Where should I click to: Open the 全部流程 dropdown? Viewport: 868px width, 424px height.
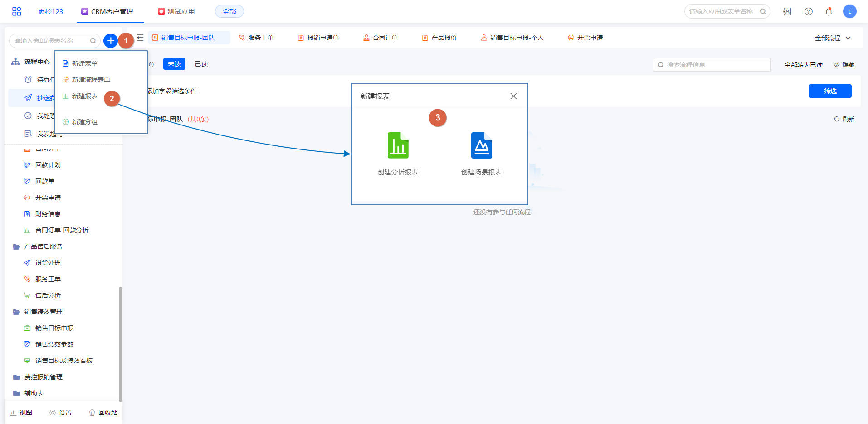[832, 38]
